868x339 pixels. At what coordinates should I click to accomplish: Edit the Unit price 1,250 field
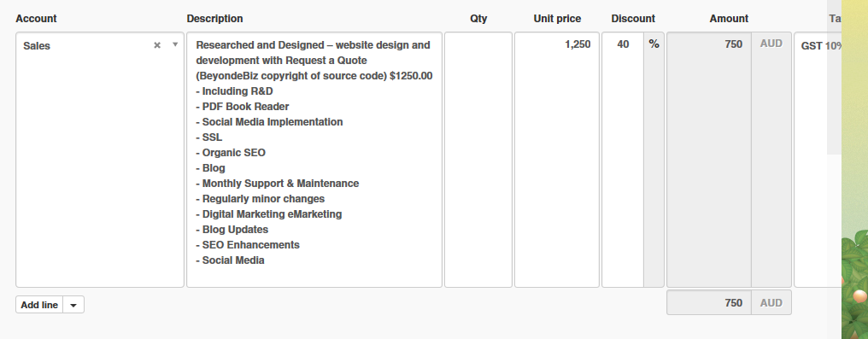coord(557,160)
